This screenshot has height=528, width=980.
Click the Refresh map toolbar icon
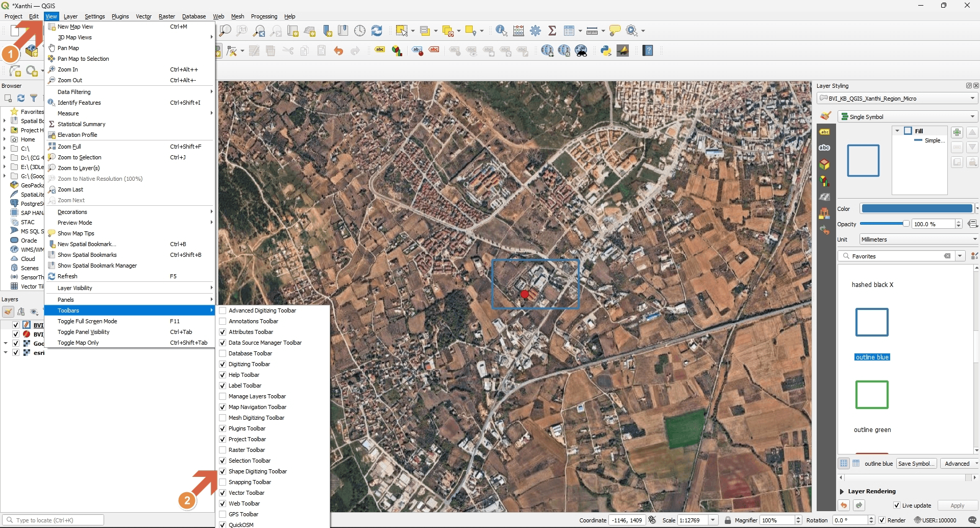[377, 31]
